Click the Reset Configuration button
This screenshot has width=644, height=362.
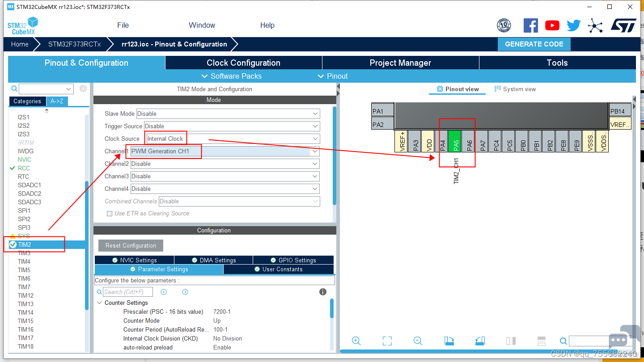131,246
